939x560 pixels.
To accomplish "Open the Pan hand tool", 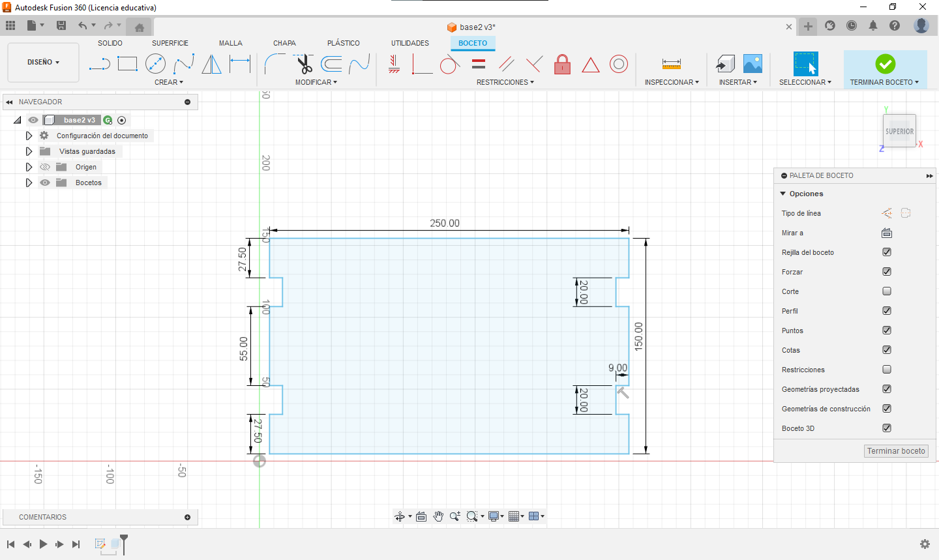I will [x=438, y=516].
